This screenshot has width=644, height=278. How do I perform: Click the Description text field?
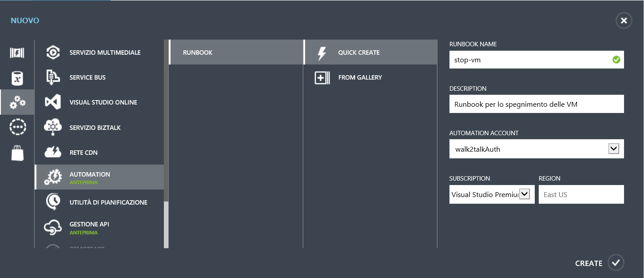click(x=537, y=104)
